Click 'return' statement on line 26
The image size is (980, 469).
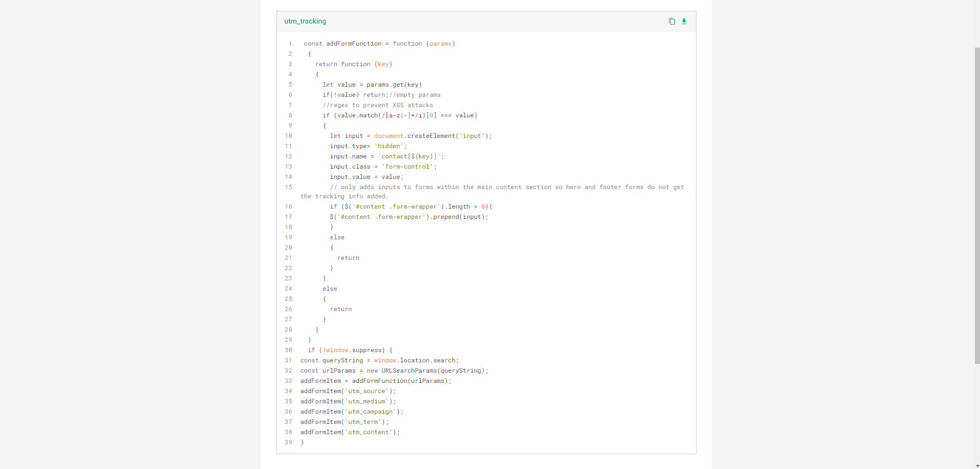point(341,309)
